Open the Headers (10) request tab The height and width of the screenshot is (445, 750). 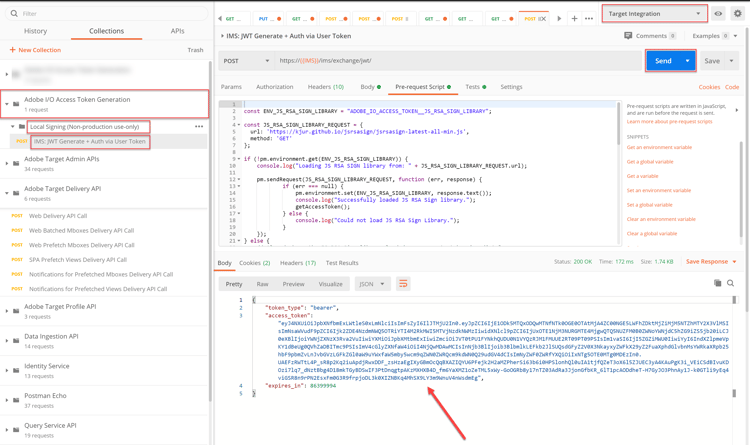point(326,87)
